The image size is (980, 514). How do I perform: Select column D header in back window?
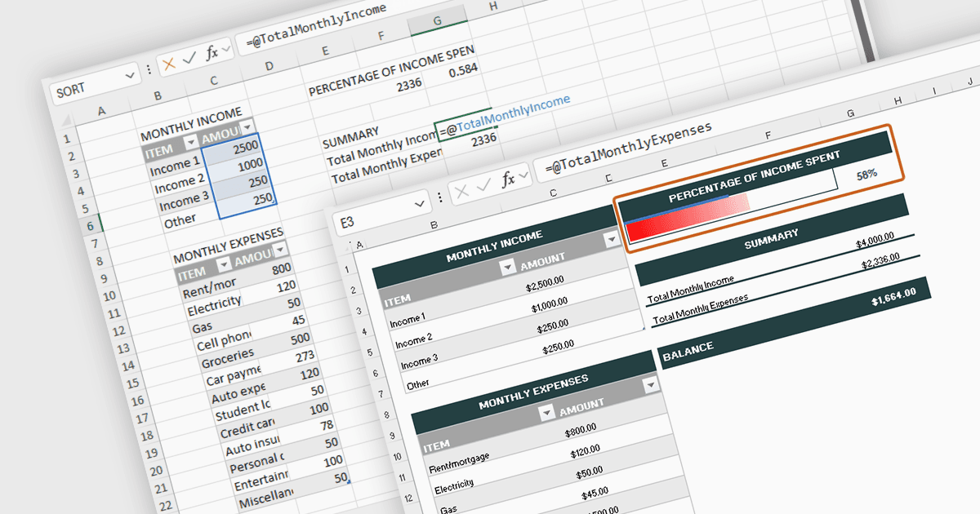[x=269, y=64]
